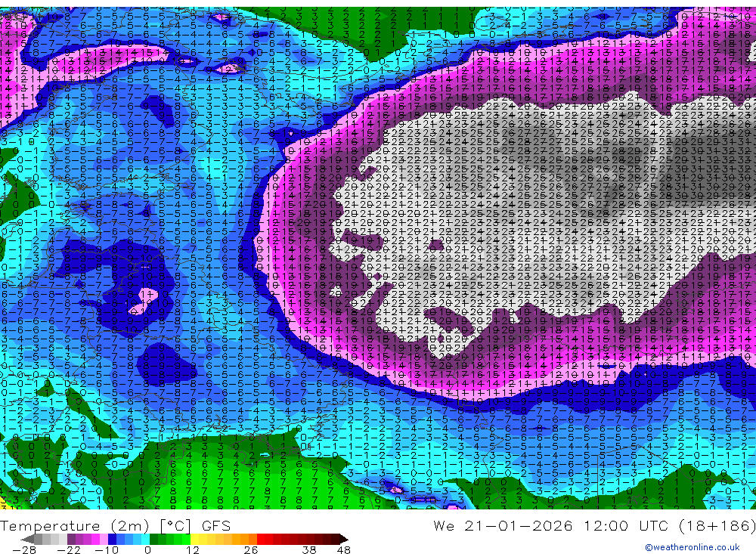
Task: Click the -22 legend value
Action: [x=69, y=549]
